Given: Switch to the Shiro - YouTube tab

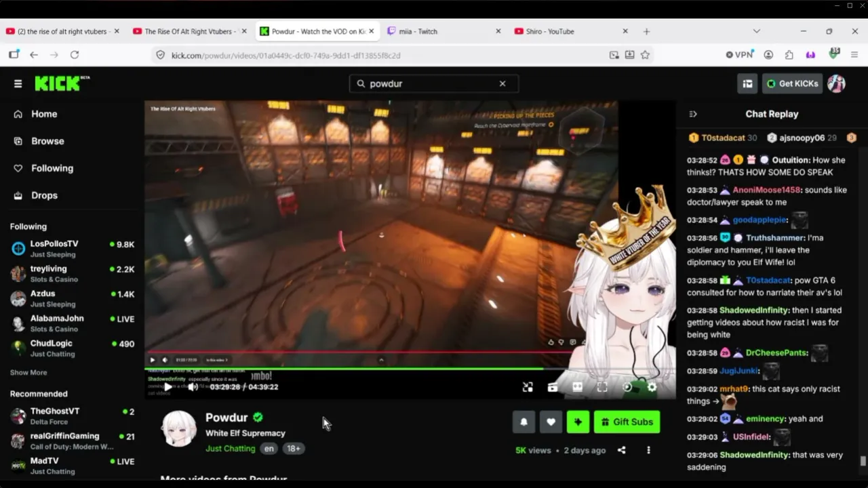Looking at the screenshot, I should point(571,31).
